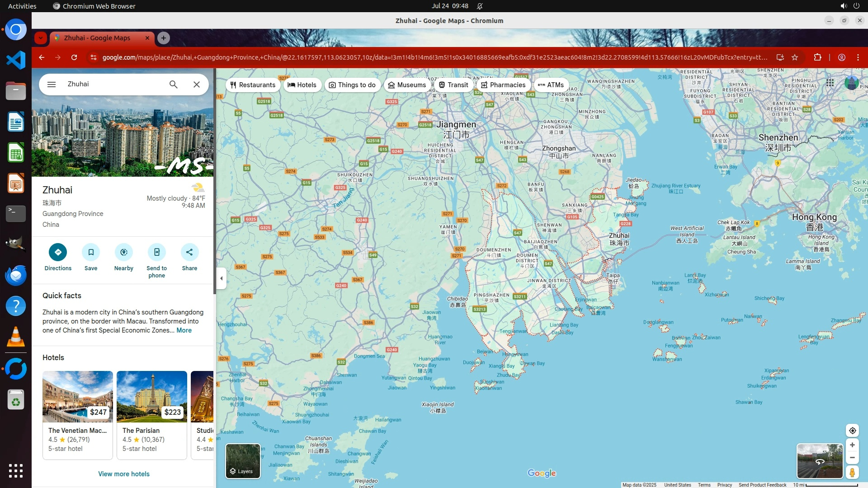Screen dimensions: 868x488
Task: Open Nearby search icon
Action: pyautogui.click(x=123, y=252)
